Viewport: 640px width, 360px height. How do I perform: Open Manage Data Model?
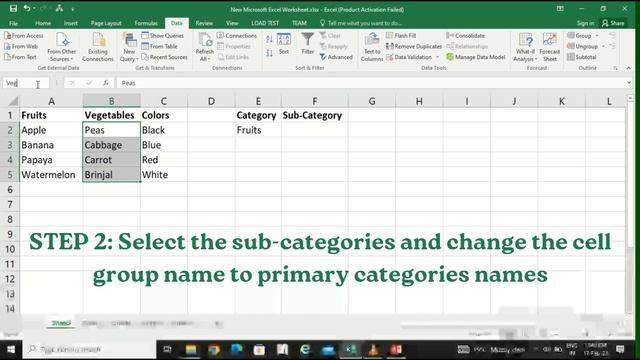point(476,57)
